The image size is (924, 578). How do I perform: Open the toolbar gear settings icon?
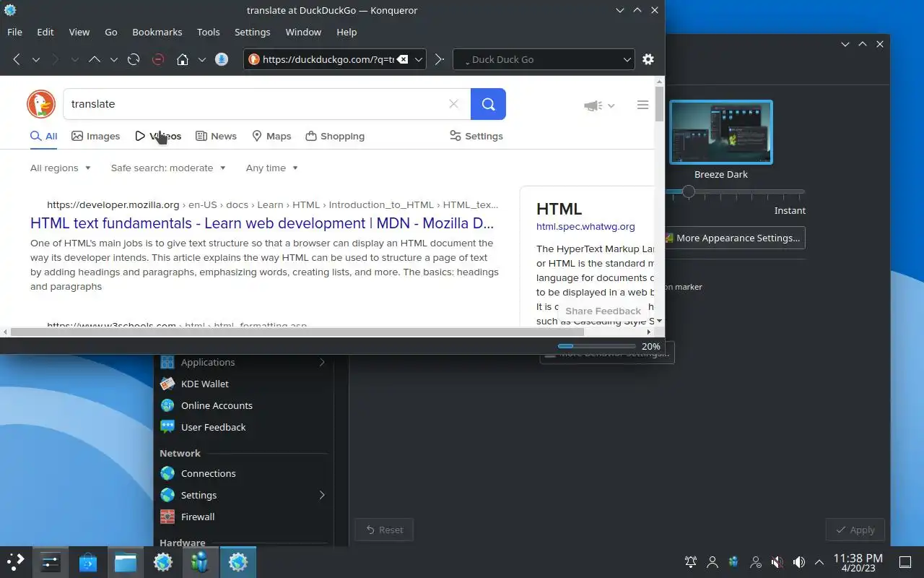pyautogui.click(x=648, y=59)
